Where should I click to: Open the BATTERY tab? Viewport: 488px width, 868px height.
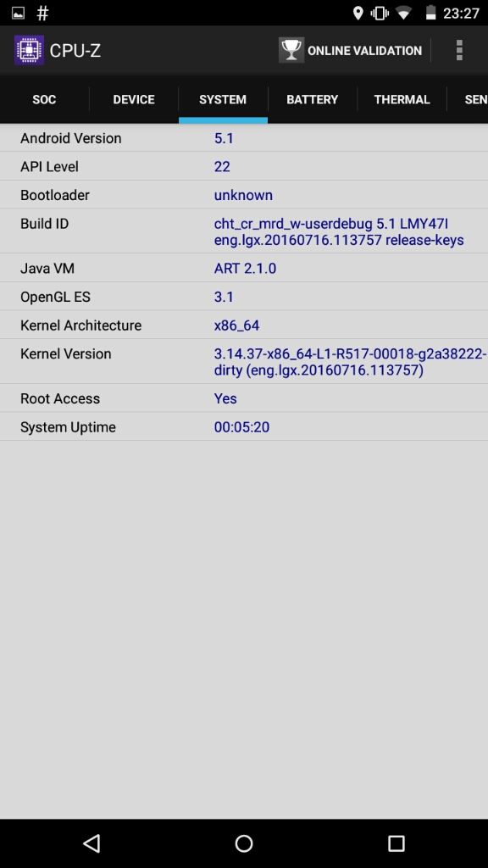tap(313, 100)
